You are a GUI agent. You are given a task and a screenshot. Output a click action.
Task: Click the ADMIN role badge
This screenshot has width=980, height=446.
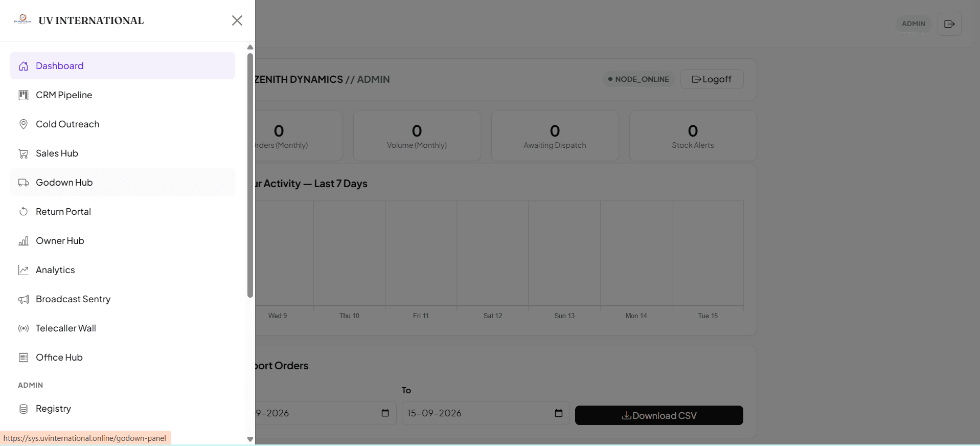(x=914, y=24)
